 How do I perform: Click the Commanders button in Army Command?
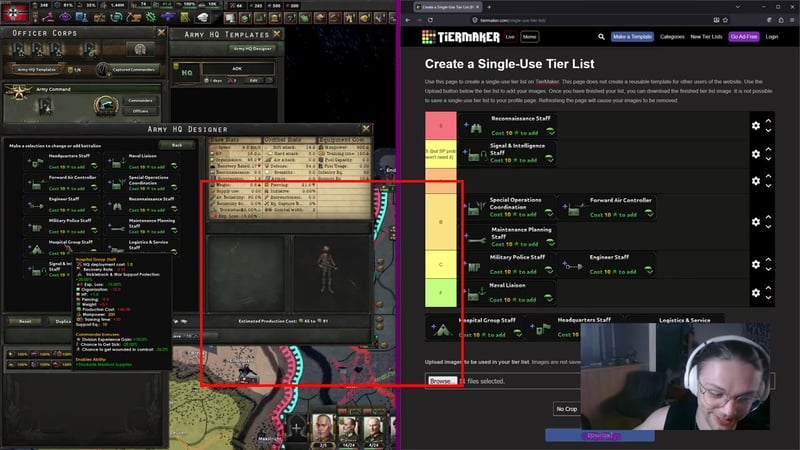pos(140,101)
